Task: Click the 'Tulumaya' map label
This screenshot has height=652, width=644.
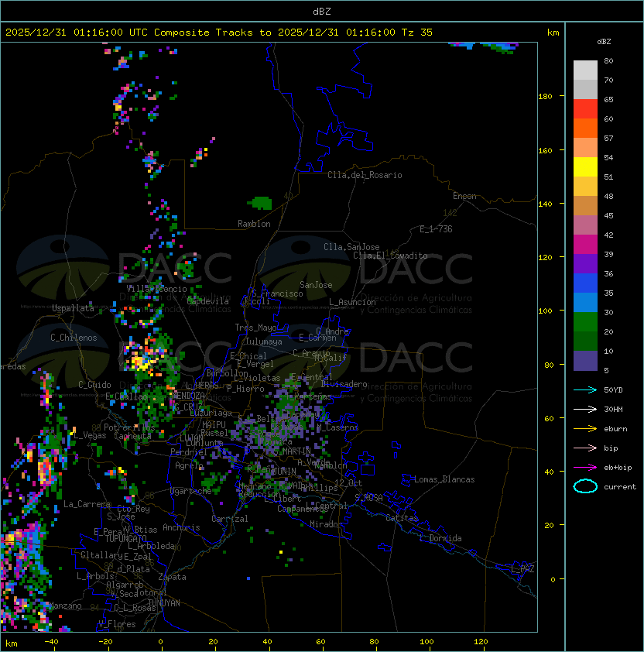Action: [x=264, y=341]
